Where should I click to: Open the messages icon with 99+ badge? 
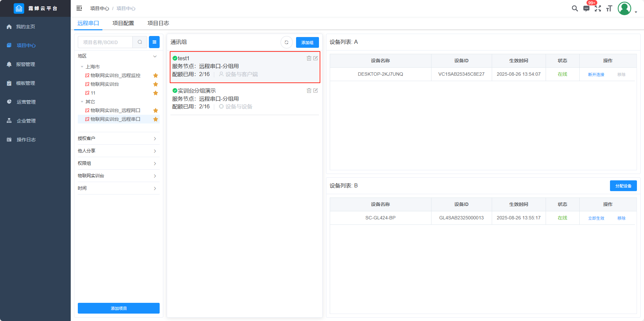[586, 8]
